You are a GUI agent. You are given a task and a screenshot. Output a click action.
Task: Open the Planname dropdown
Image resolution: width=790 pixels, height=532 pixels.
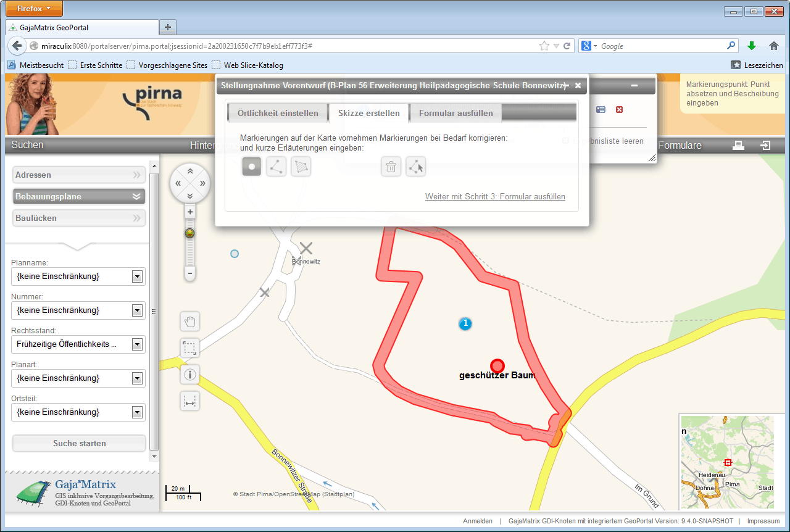(x=137, y=276)
